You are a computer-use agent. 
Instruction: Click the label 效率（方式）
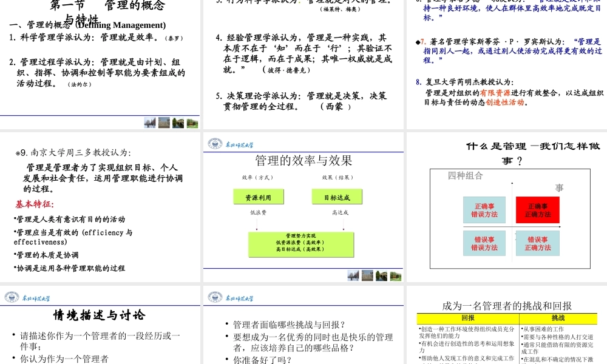tap(257, 178)
